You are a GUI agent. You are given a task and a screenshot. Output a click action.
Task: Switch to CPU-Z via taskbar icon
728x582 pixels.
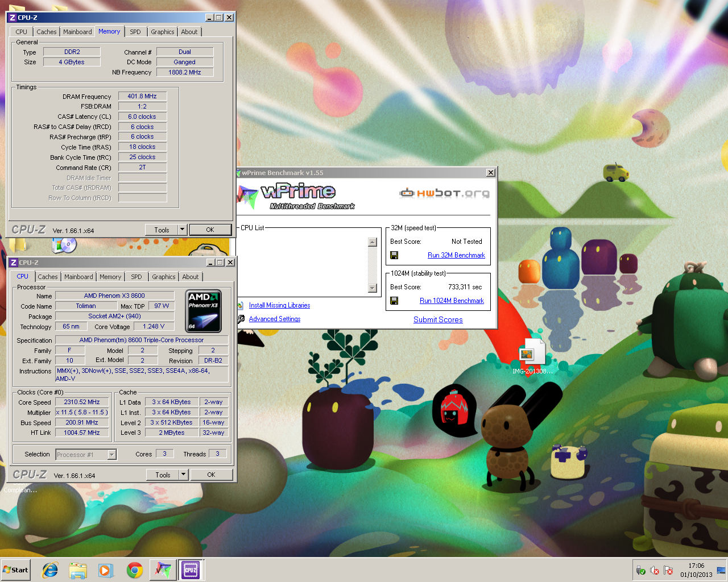coord(191,570)
